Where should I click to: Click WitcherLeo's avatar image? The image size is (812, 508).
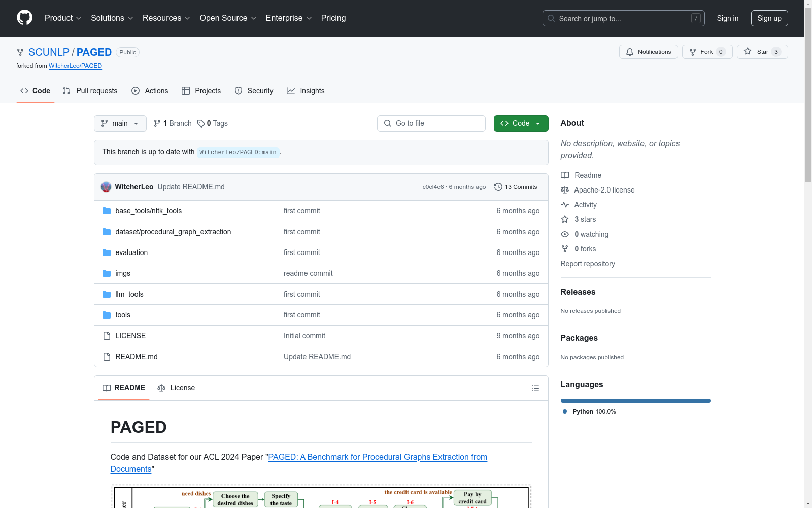[x=106, y=187]
